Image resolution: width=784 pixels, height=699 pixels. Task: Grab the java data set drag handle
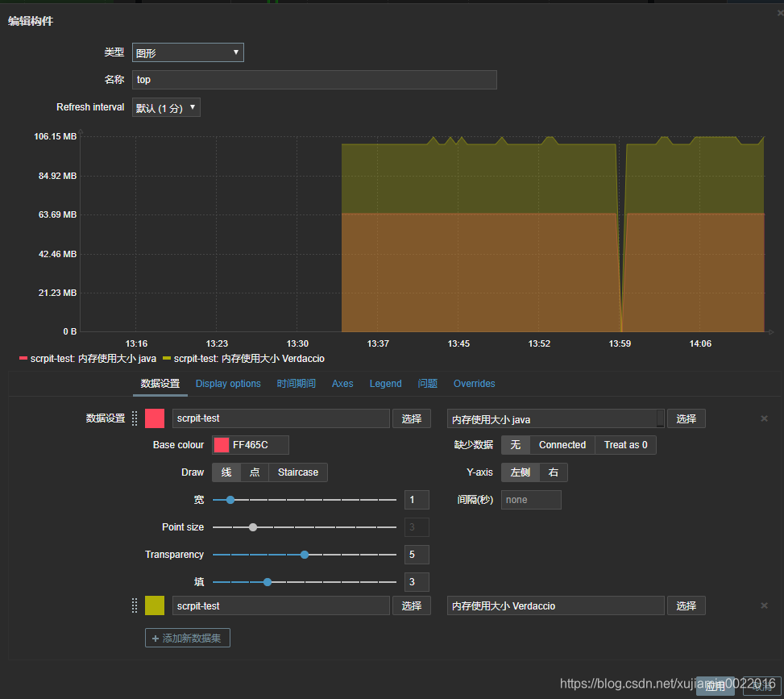pyautogui.click(x=135, y=418)
